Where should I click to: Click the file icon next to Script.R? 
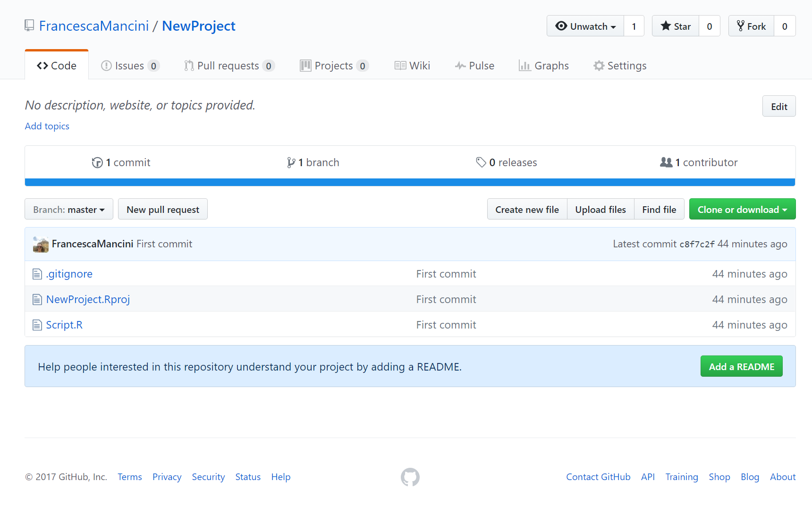37,325
